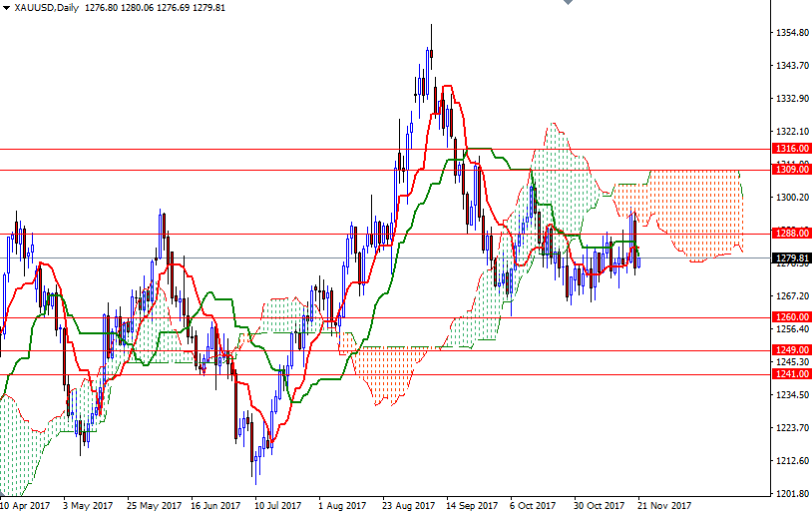Select the 1309.00 red price label

[x=792, y=170]
